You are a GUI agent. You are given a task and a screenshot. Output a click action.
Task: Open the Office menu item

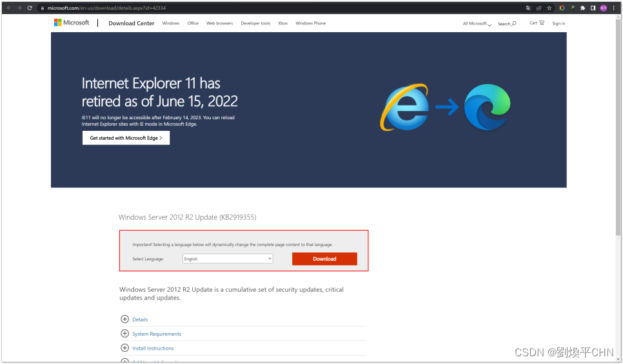[x=193, y=23]
